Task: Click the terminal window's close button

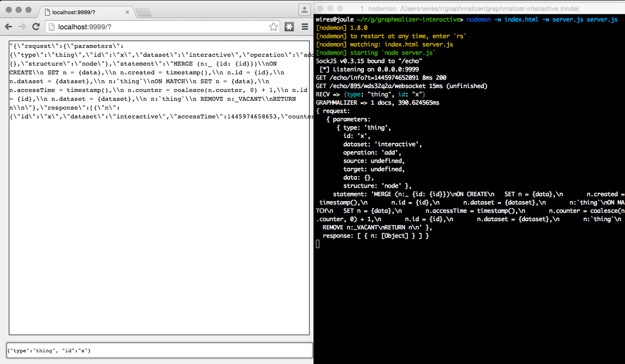Action: coord(321,8)
